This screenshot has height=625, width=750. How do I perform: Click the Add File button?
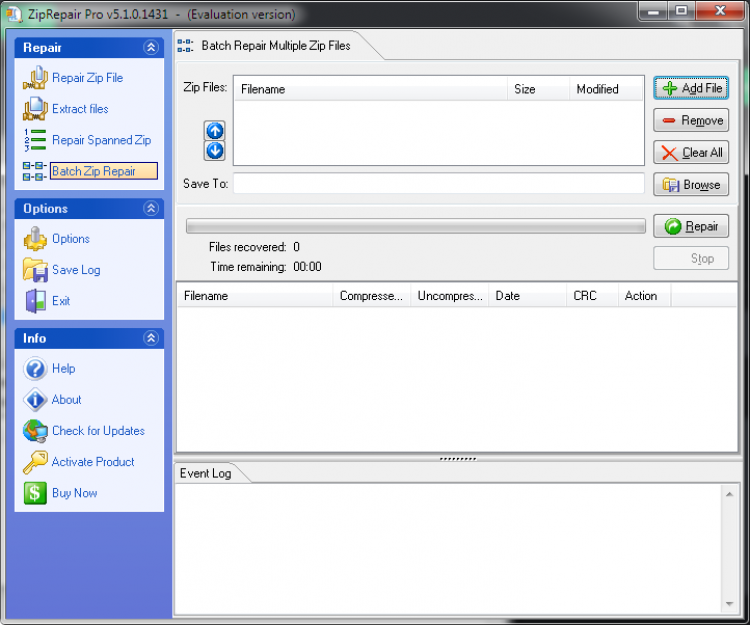(x=691, y=88)
